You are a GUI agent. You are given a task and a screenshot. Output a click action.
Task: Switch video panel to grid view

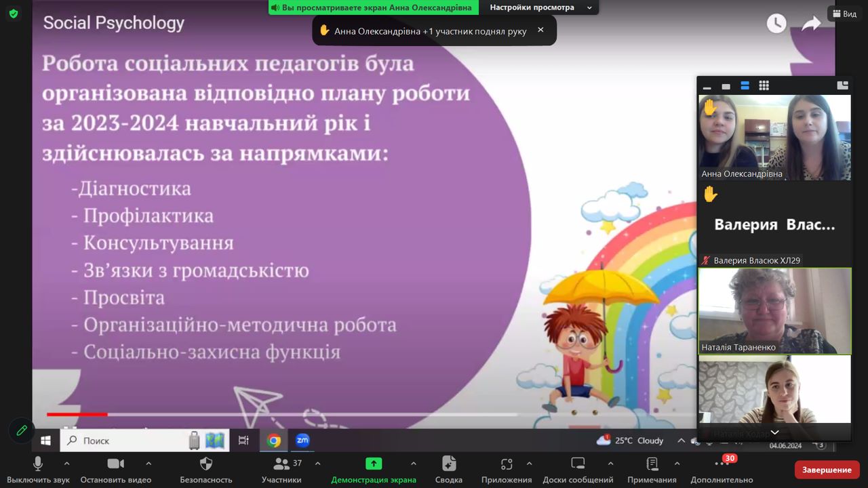pyautogui.click(x=764, y=86)
